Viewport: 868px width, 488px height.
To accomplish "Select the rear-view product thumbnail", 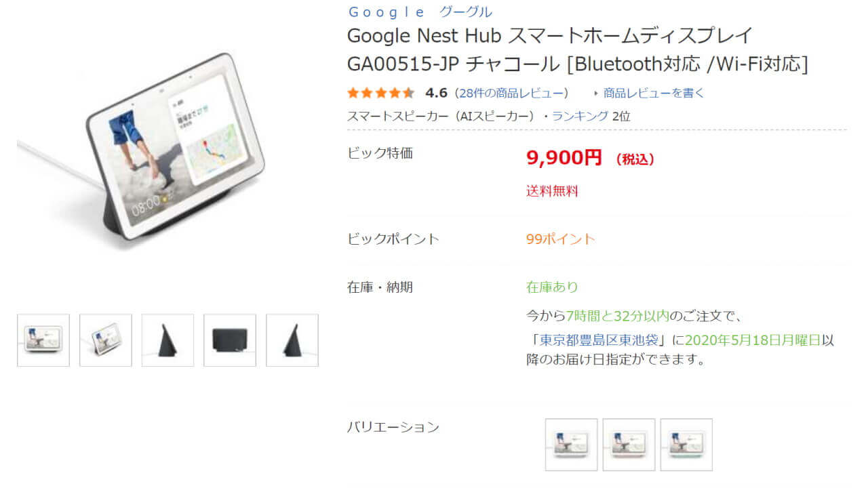I will [x=230, y=340].
